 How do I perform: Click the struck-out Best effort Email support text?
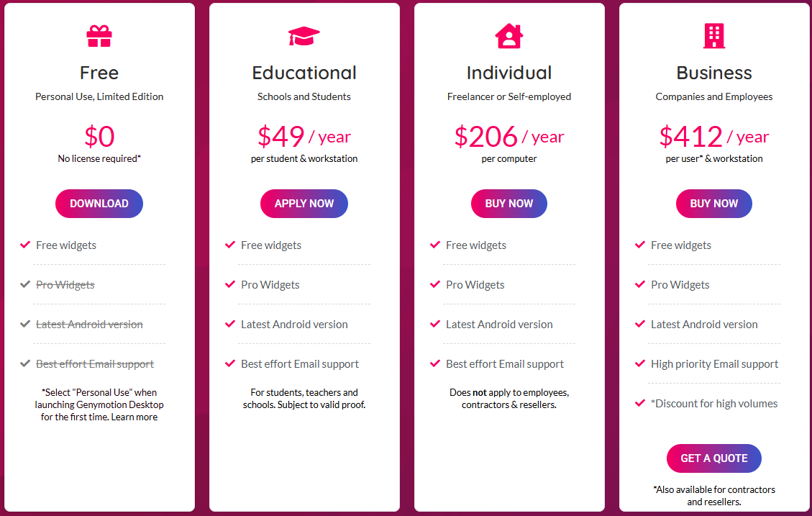[x=95, y=364]
